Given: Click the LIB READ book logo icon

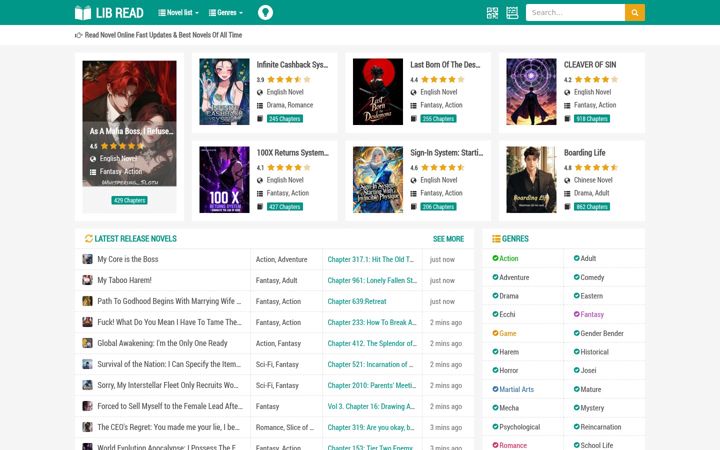Looking at the screenshot, I should 83,13.
